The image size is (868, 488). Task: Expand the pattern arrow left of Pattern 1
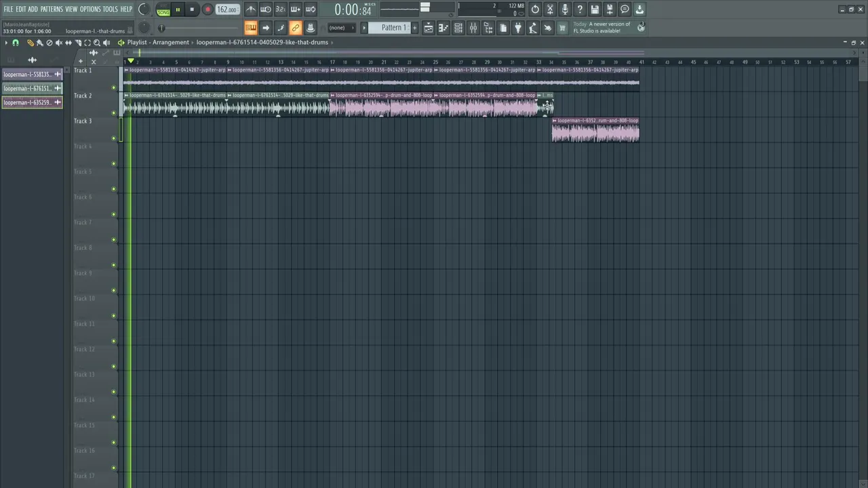(363, 28)
